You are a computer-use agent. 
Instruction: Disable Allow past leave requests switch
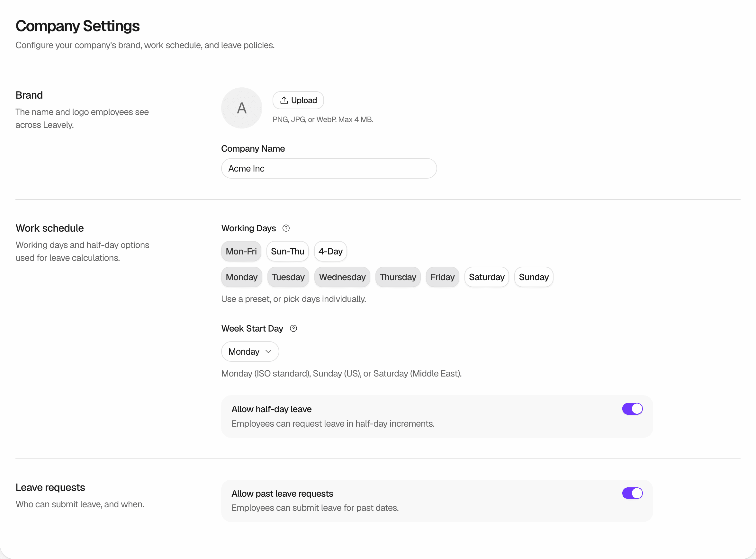(632, 493)
